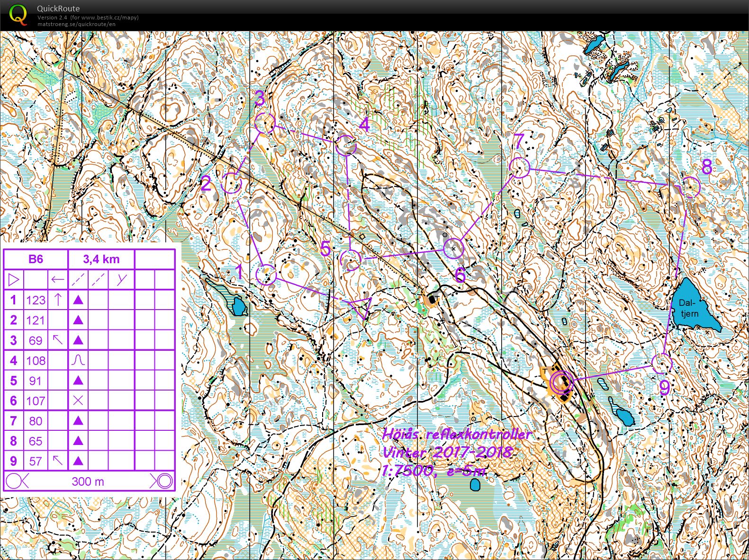Screen dimensions: 749x560
Task: Click the hill symbol in row 4
Action: click(x=78, y=360)
